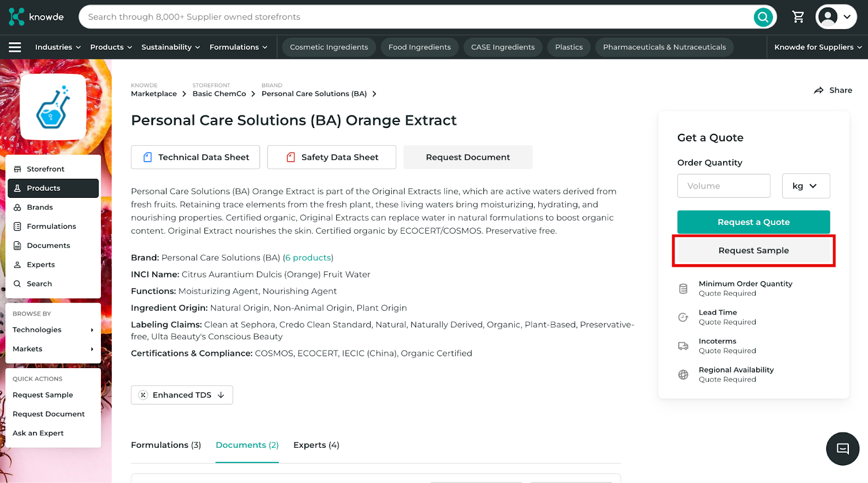Viewport: 868px width, 483px height.
Task: Open the hamburger menu
Action: [x=15, y=47]
